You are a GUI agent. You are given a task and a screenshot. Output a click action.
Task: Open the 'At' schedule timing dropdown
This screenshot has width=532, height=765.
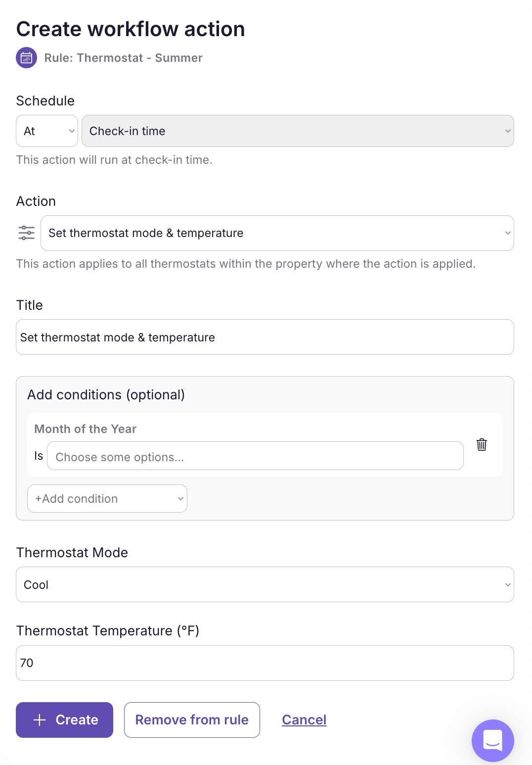(x=46, y=131)
